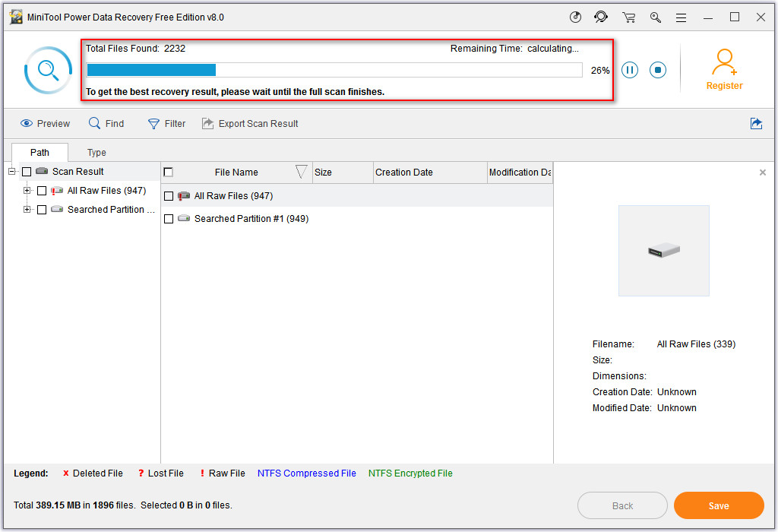Click the Save button
The width and height of the screenshot is (778, 532).
click(719, 505)
